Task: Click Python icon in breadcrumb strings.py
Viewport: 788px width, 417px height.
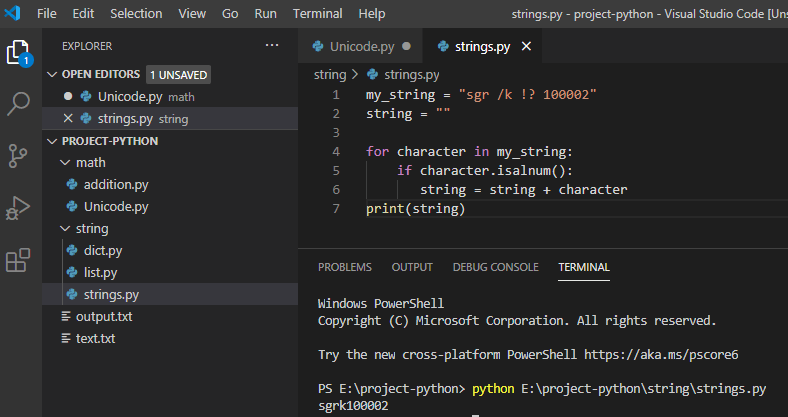Action: [x=372, y=75]
